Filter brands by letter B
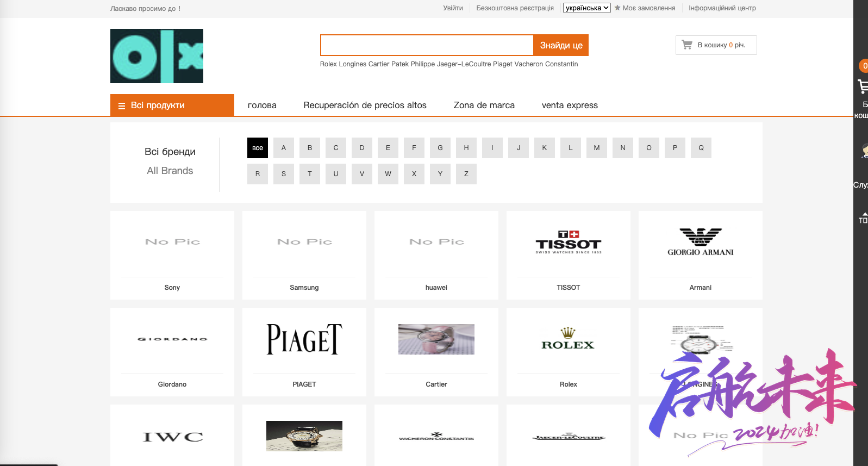Screen dimensions: 868x466 tap(310, 148)
